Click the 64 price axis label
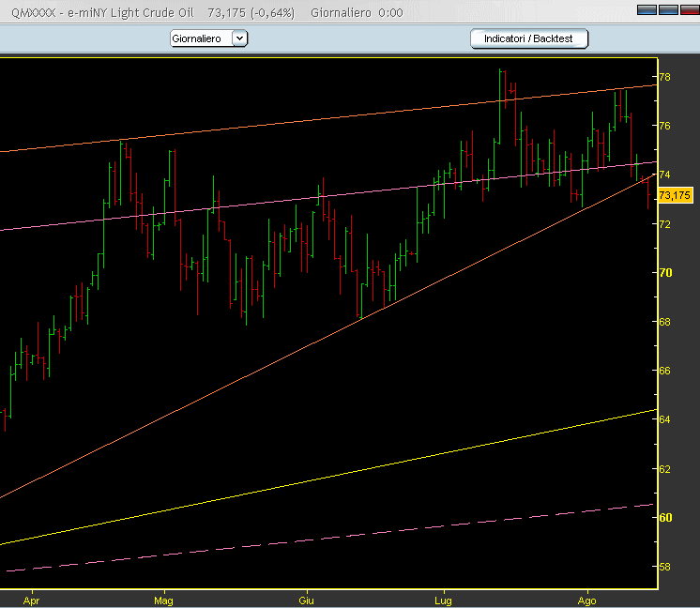The height and width of the screenshot is (608, 700). [x=664, y=419]
